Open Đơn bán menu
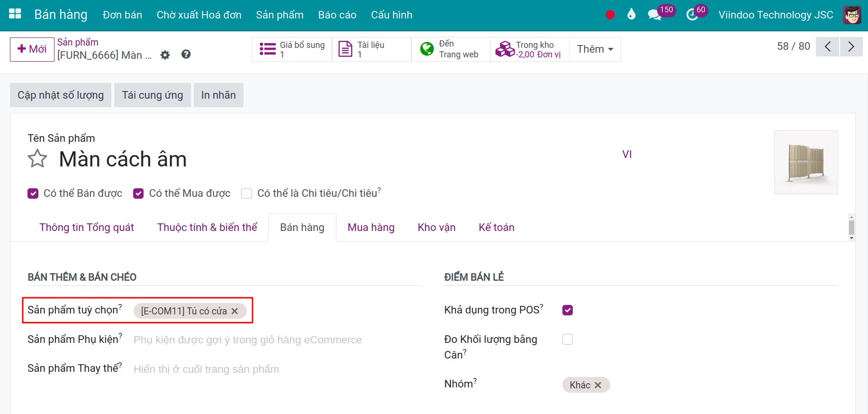868x414 pixels. (x=122, y=15)
